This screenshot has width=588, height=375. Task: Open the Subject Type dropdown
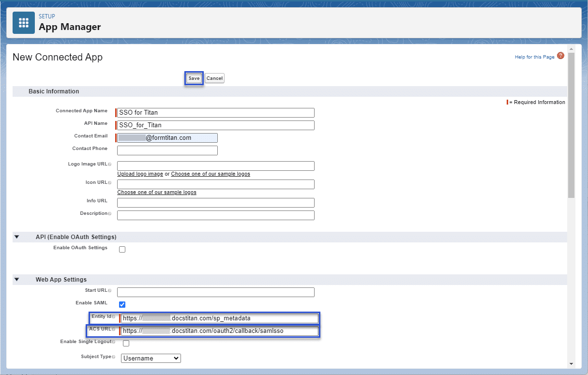(151, 358)
